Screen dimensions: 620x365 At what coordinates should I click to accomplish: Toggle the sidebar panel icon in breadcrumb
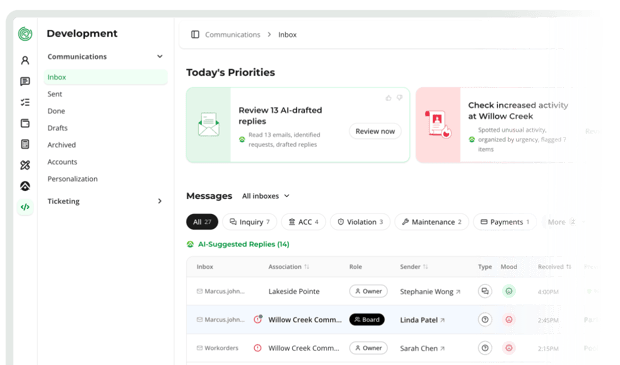pyautogui.click(x=195, y=34)
